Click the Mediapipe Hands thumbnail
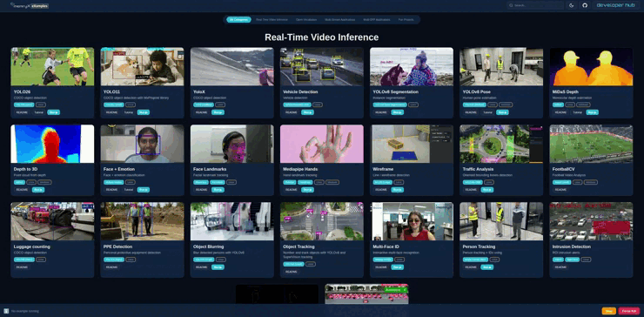 322,144
